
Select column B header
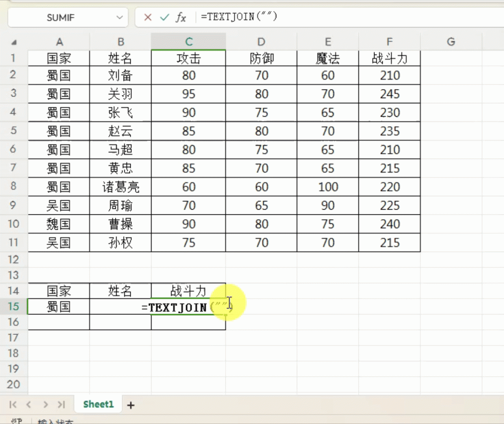tap(120, 42)
